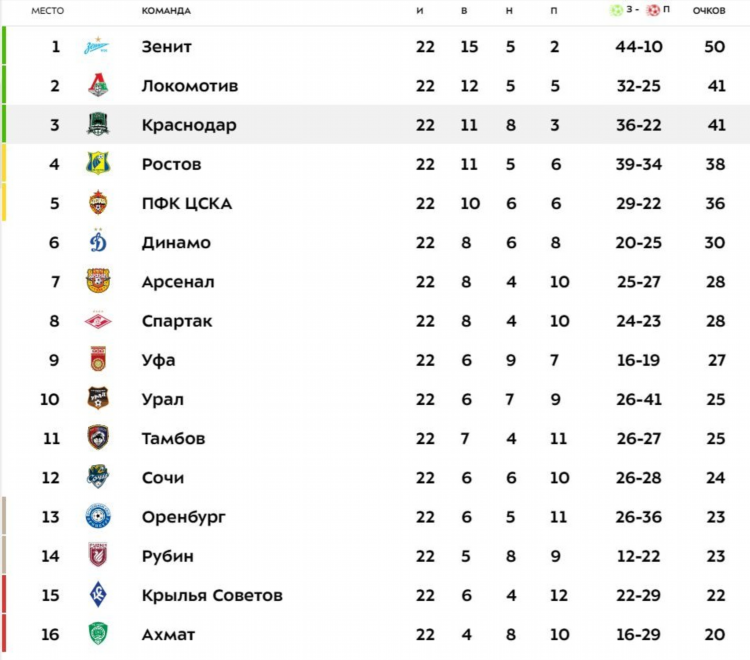Viewport: 750px width, 660px height.
Task: Click the Тамбов team name
Action: (173, 439)
